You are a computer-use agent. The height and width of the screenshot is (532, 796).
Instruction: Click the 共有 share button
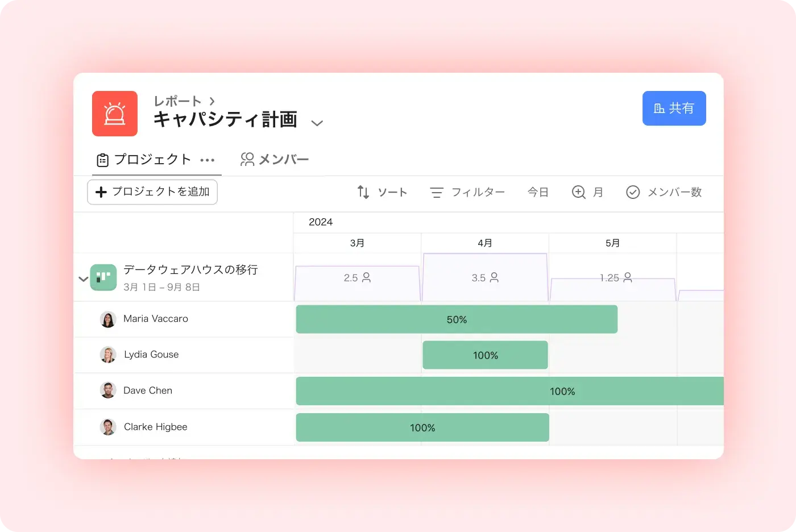[x=674, y=108]
